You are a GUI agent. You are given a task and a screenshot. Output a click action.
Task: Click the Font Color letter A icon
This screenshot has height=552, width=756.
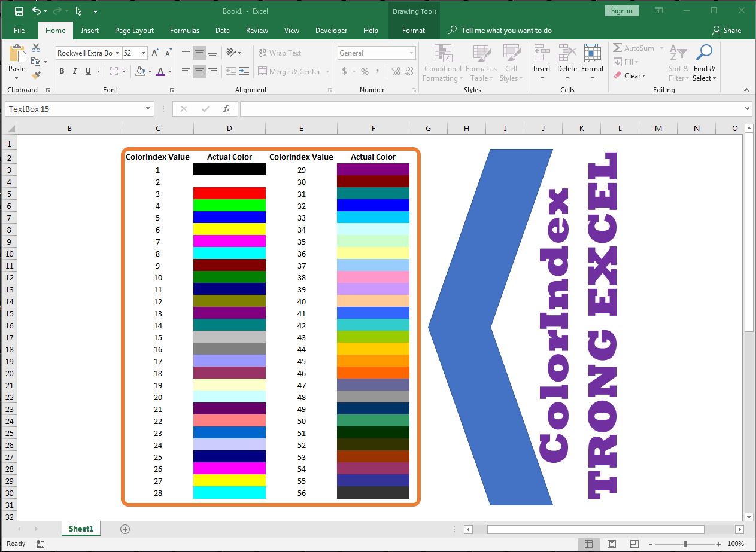click(x=160, y=71)
